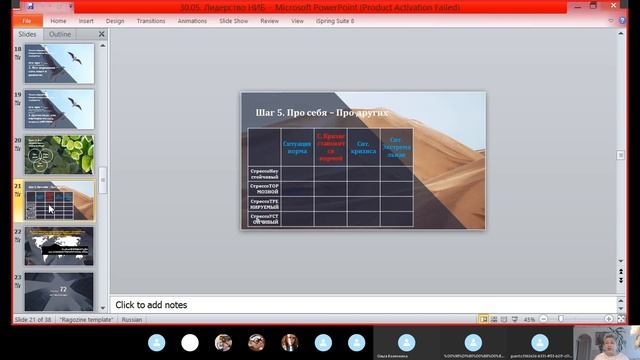Click 'Slide 21 of 38' status indicator
640x360 pixels.
click(x=33, y=320)
